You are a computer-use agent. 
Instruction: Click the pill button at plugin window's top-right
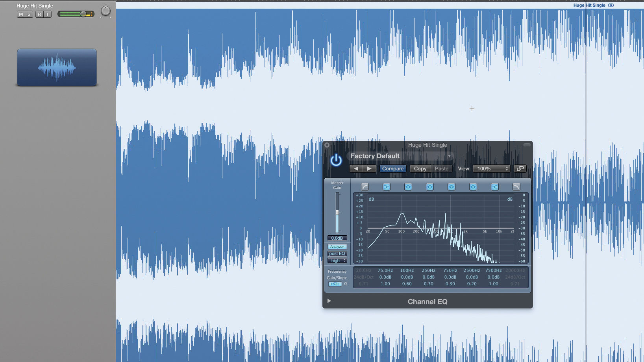[527, 145]
